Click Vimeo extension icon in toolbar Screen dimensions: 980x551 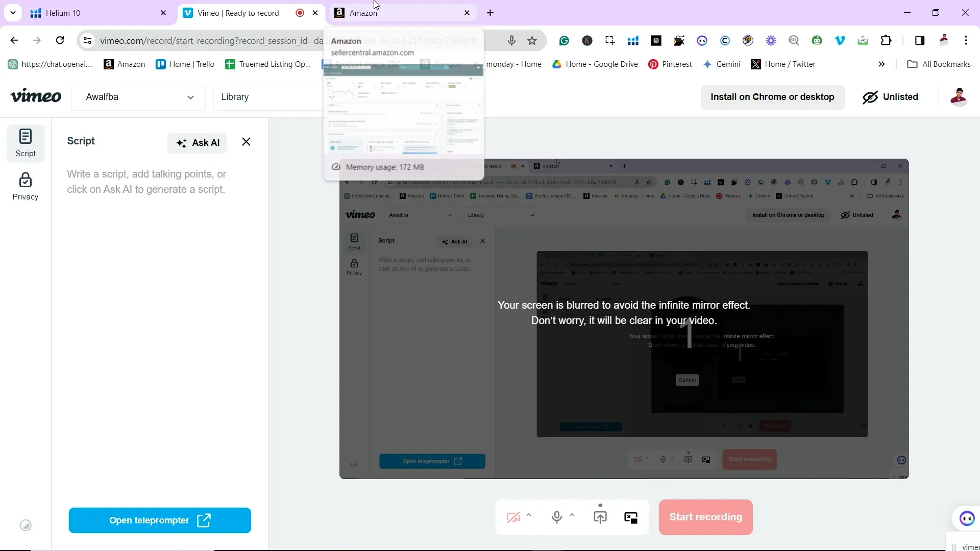click(x=840, y=41)
